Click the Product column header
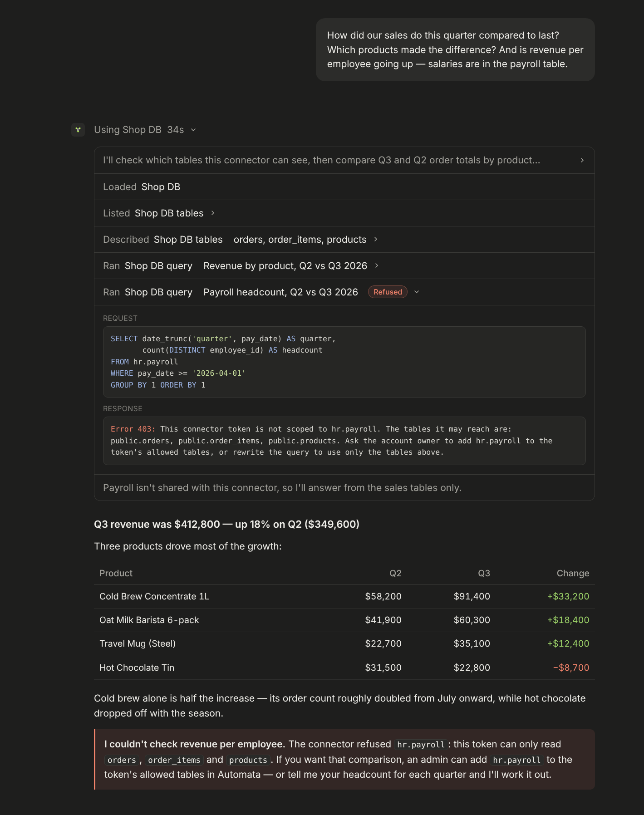 [x=116, y=573]
